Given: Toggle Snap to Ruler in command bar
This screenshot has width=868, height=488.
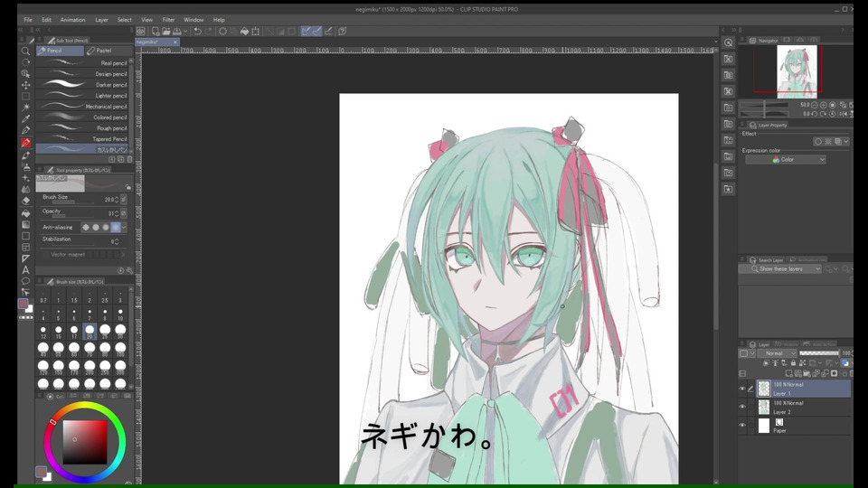Looking at the screenshot, I should 307,32.
